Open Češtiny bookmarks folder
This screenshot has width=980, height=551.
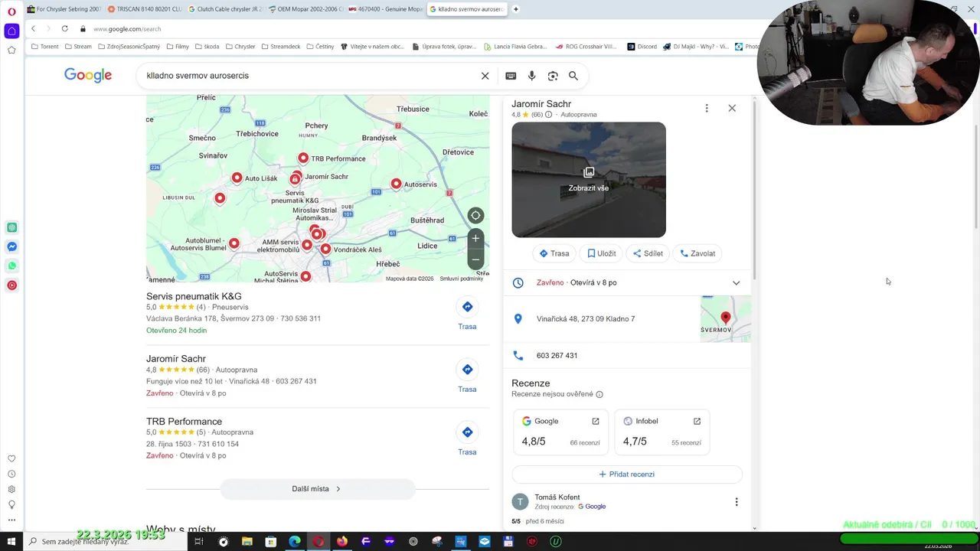pos(320,47)
